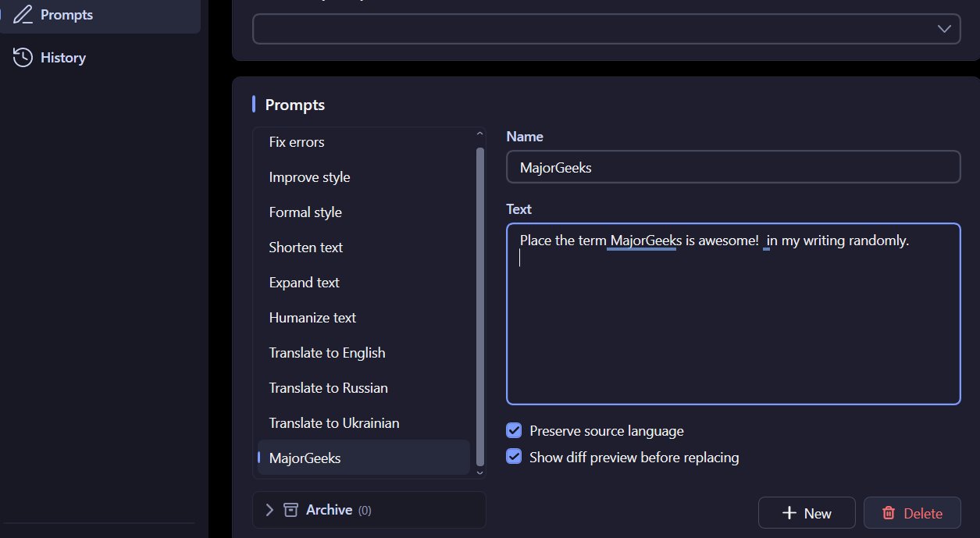Create a new prompt with New

point(807,513)
